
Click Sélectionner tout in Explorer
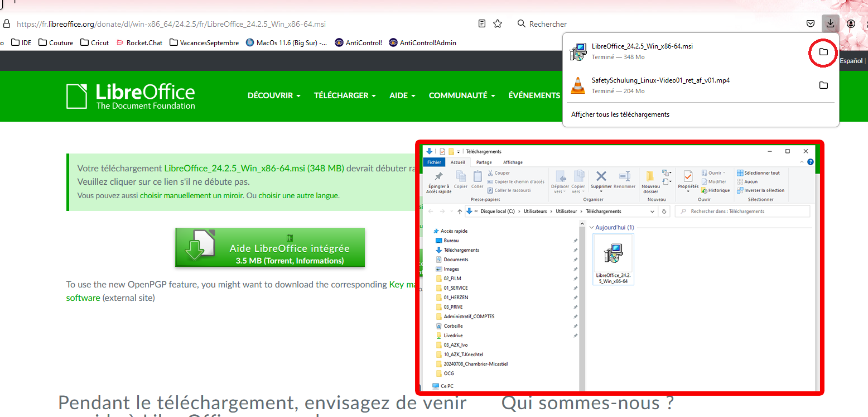tap(759, 173)
